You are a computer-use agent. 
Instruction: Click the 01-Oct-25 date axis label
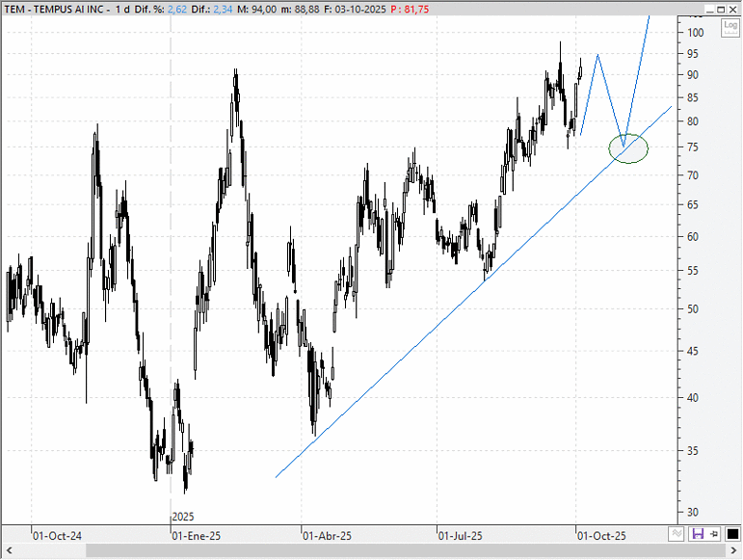[x=601, y=534]
